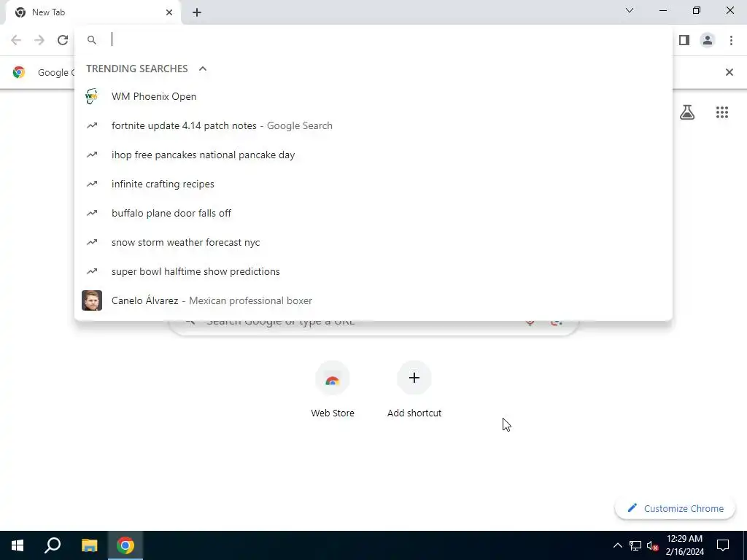Click the Add shortcut button
The image size is (747, 560).
[x=414, y=390]
